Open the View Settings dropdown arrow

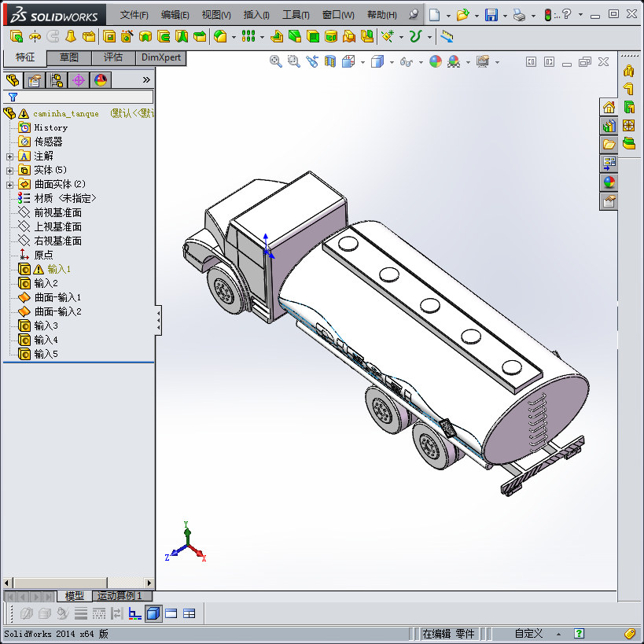497,62
